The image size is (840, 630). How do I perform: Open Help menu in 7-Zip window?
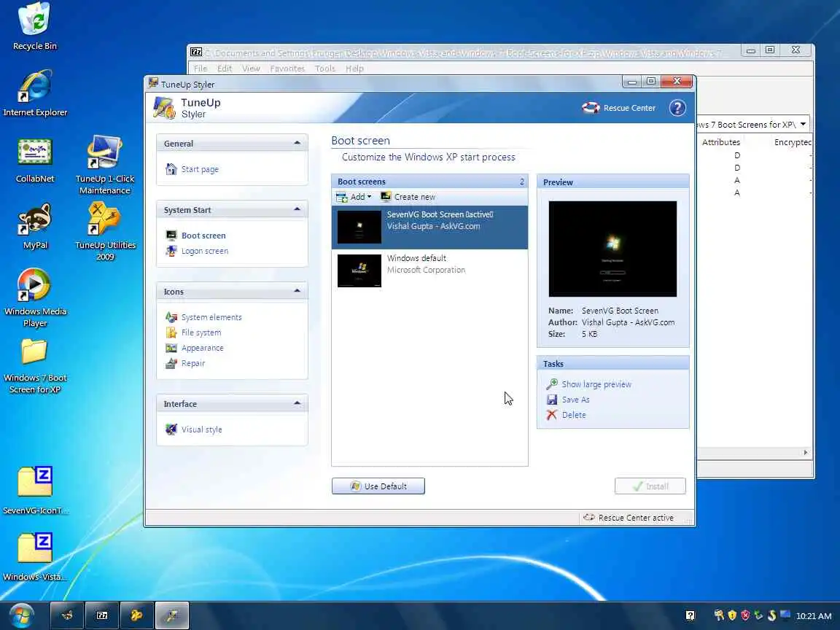click(x=354, y=69)
